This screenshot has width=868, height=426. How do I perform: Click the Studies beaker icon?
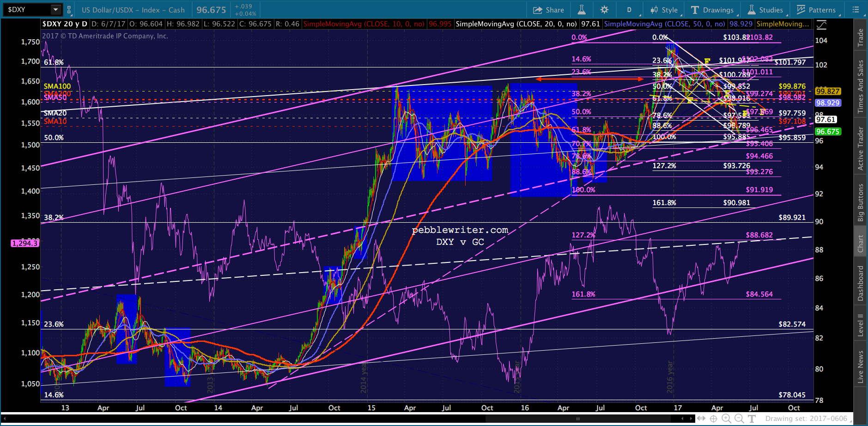point(752,10)
